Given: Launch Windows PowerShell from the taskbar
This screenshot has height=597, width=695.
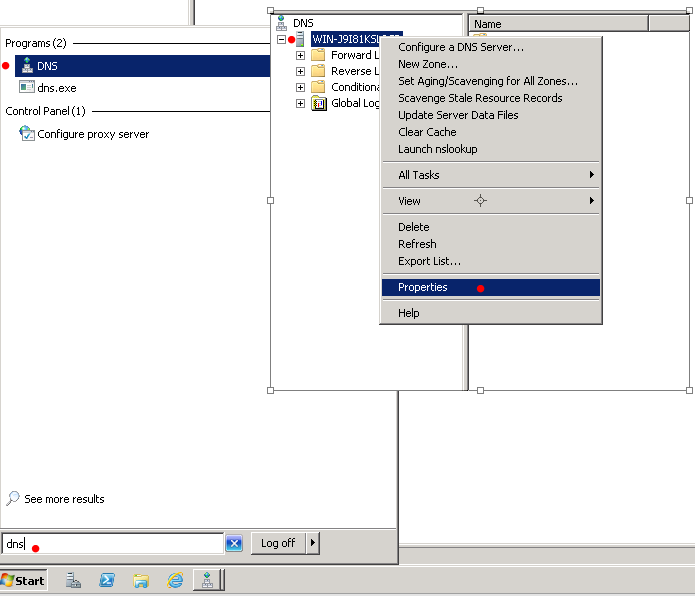Looking at the screenshot, I should (107, 580).
